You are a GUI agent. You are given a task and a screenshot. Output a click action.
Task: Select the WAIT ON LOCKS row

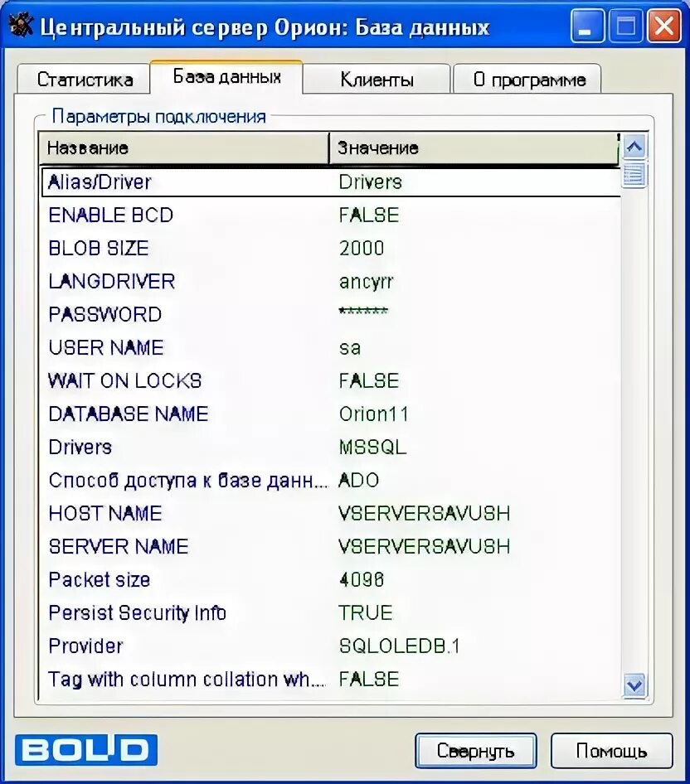click(x=330, y=381)
